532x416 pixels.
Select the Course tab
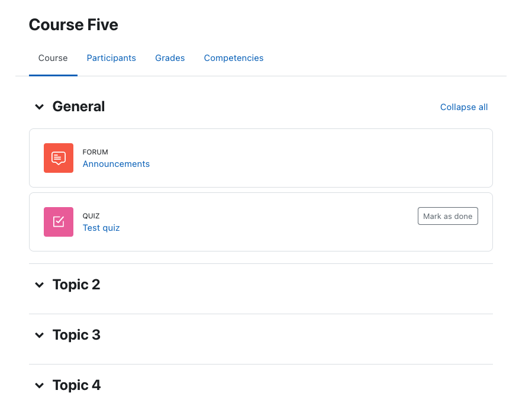[53, 58]
